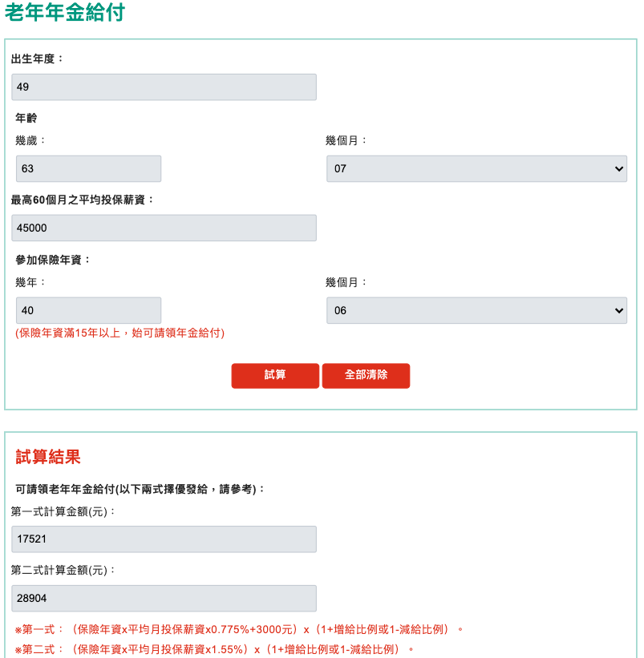
Task: Click the 第二式 formula explanation line
Action: pyautogui.click(x=213, y=648)
